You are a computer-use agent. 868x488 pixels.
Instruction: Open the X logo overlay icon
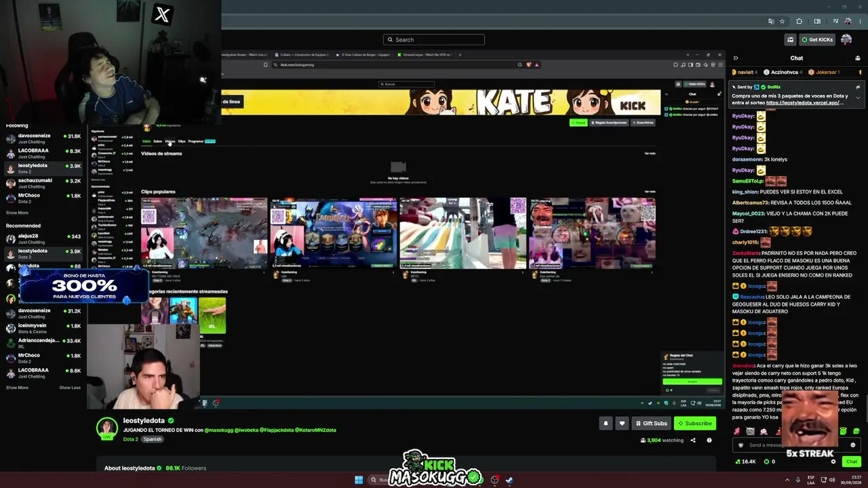pyautogui.click(x=162, y=15)
